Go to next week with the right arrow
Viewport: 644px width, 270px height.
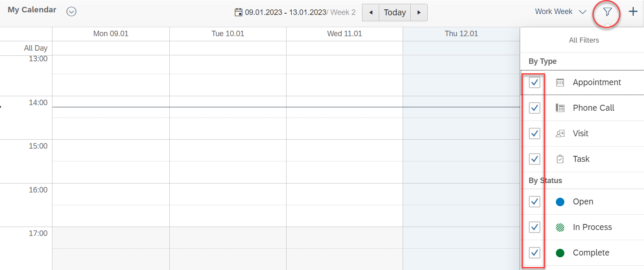point(419,13)
